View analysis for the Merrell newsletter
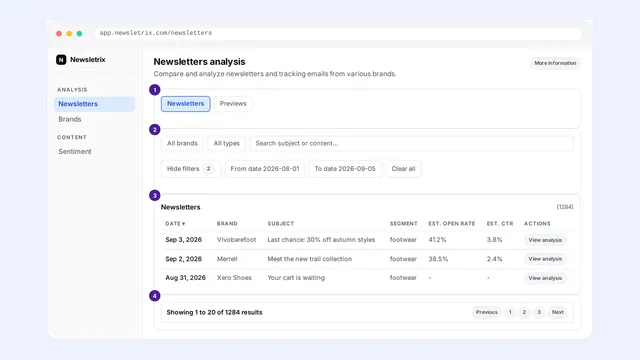 545,259
